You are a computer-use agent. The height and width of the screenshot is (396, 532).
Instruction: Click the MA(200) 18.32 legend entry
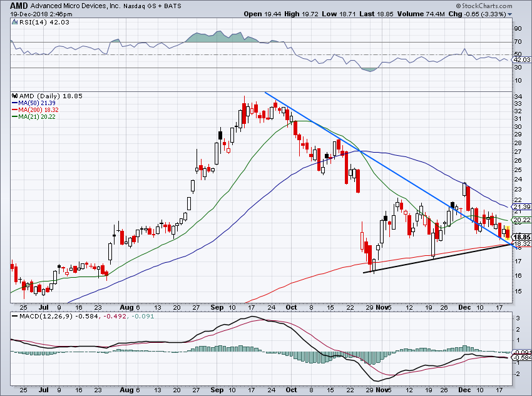pyautogui.click(x=38, y=110)
